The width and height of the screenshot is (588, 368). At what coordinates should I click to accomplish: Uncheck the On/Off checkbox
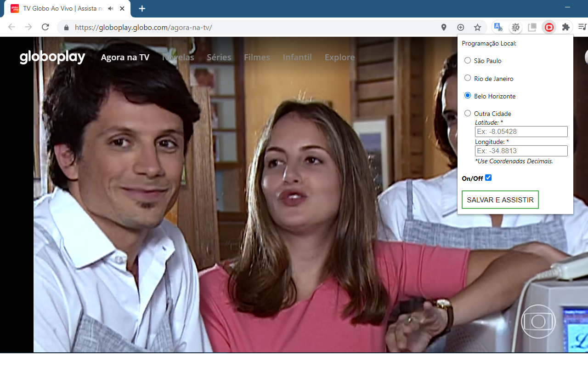(x=488, y=177)
